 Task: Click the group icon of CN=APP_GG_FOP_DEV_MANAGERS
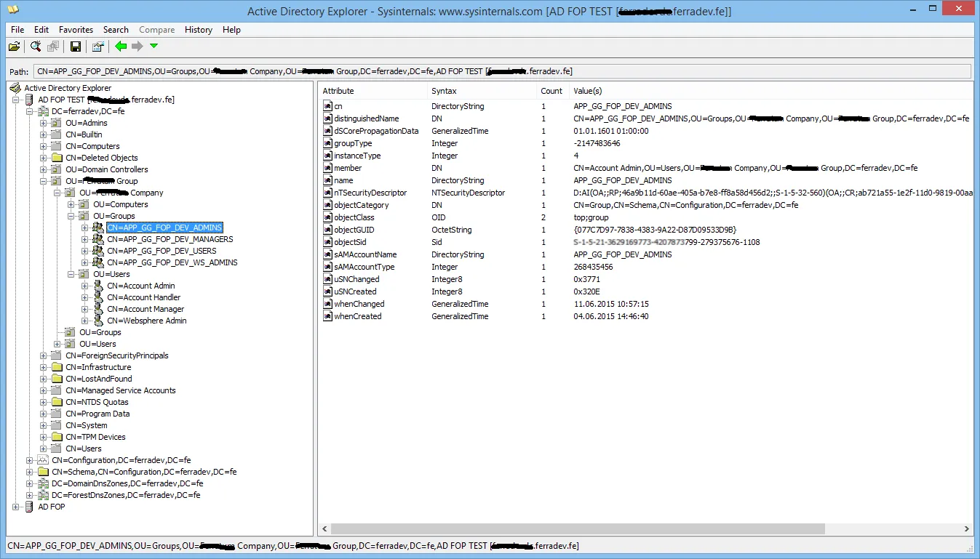coord(98,239)
